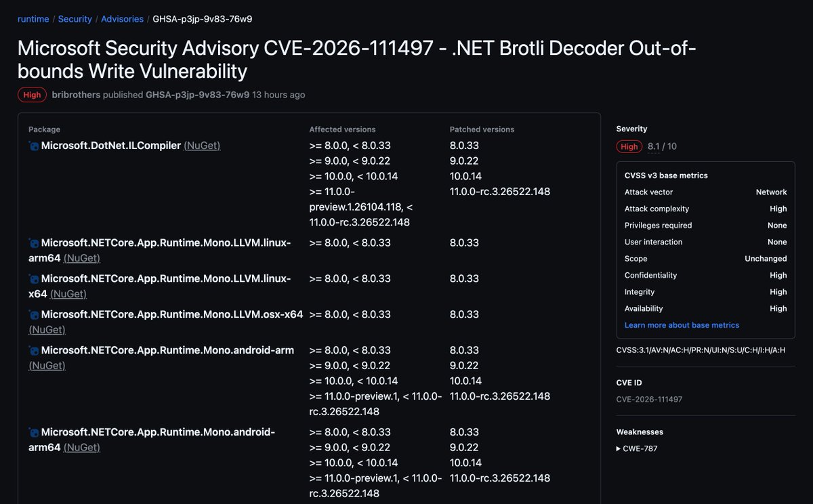The image size is (813, 504).
Task: Click ILCompiler affected range >= 9.0.0, < 9.0.22
Action: 350,161
